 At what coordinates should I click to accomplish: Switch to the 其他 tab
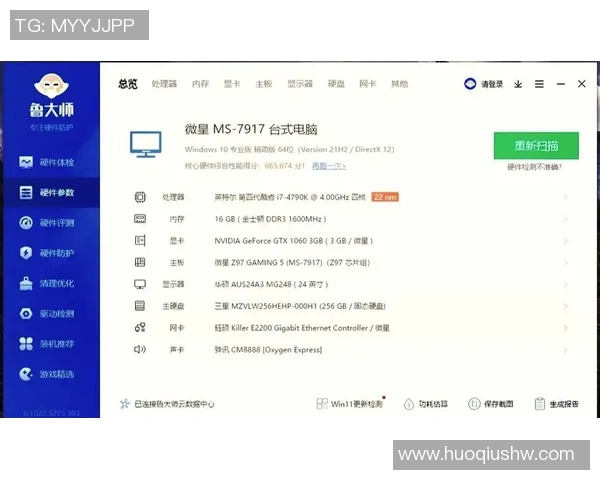[x=399, y=84]
